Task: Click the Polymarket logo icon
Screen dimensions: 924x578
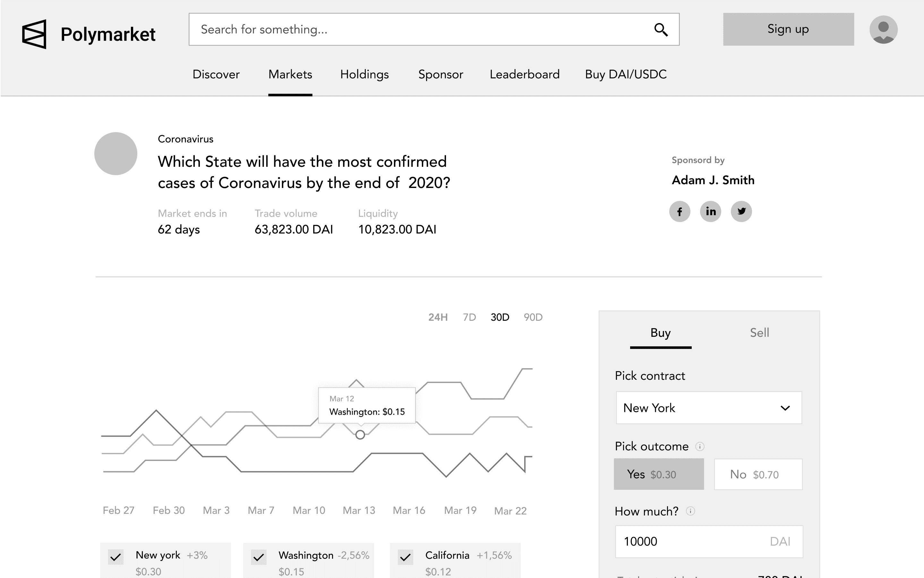Action: (x=34, y=34)
